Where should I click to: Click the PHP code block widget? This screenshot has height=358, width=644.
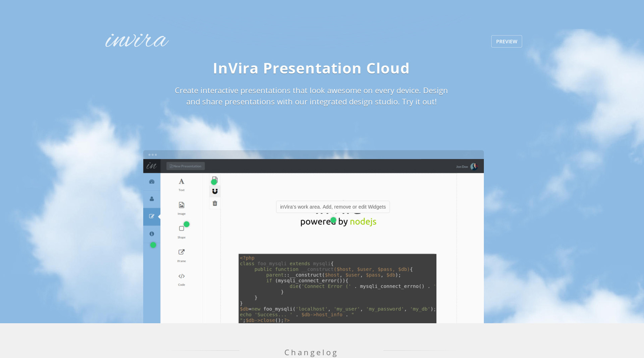[337, 288]
